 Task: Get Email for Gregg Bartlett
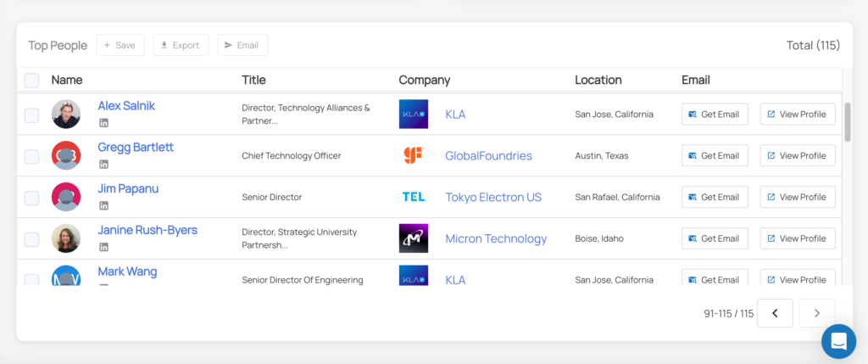coord(714,155)
